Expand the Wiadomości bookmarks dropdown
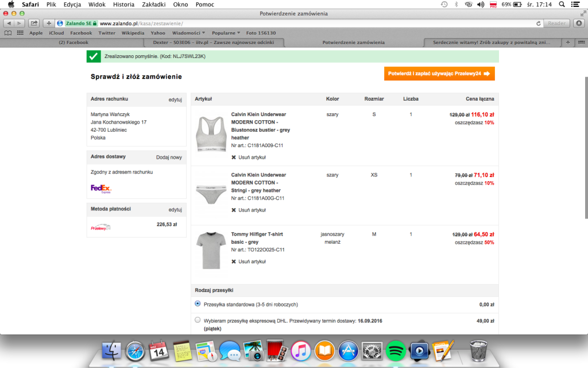The width and height of the screenshot is (588, 368). pyautogui.click(x=189, y=33)
